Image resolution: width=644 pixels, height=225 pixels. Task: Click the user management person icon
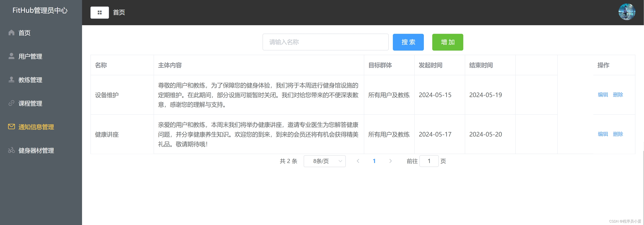(x=12, y=56)
